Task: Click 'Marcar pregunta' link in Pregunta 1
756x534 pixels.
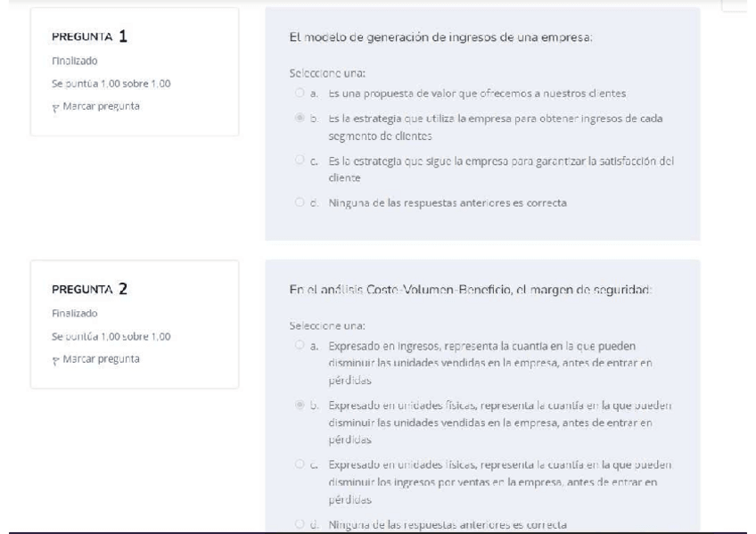Action: (101, 106)
